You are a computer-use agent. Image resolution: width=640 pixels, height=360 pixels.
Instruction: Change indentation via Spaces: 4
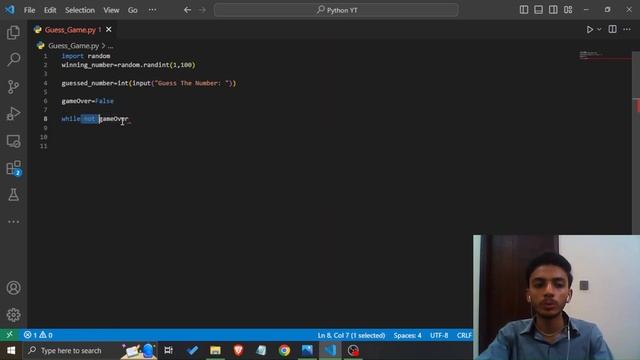click(407, 335)
